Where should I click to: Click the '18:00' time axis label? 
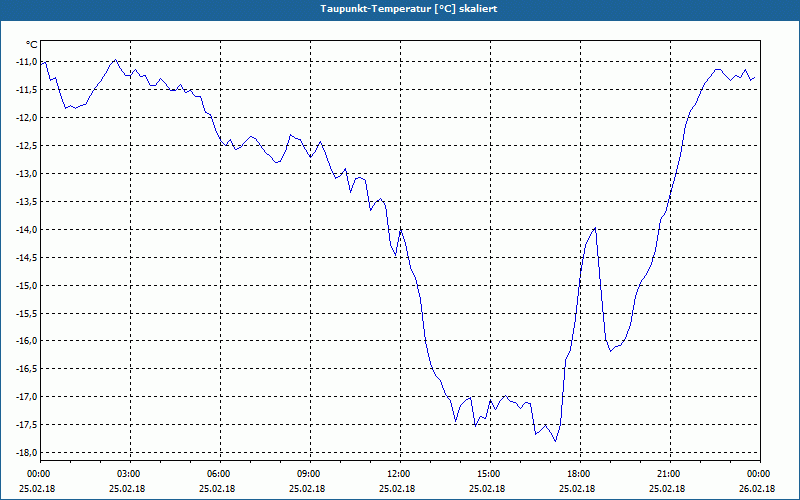(x=578, y=474)
